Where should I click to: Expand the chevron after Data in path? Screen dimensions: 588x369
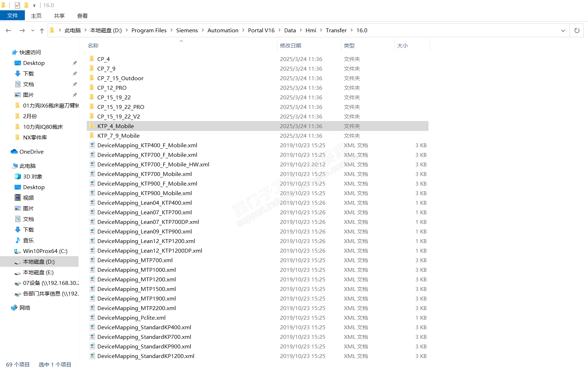(x=301, y=31)
